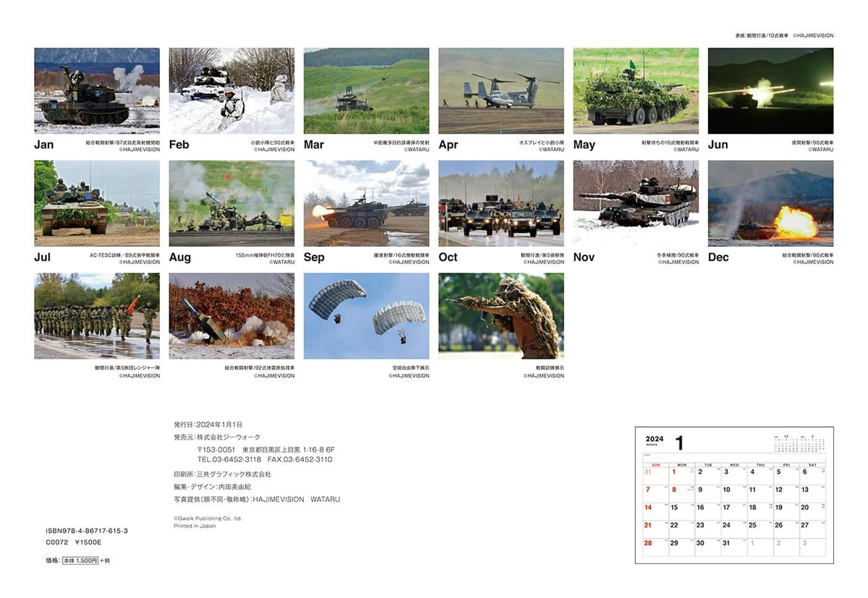Click the ghillie-suit sniper training photo

click(501, 316)
